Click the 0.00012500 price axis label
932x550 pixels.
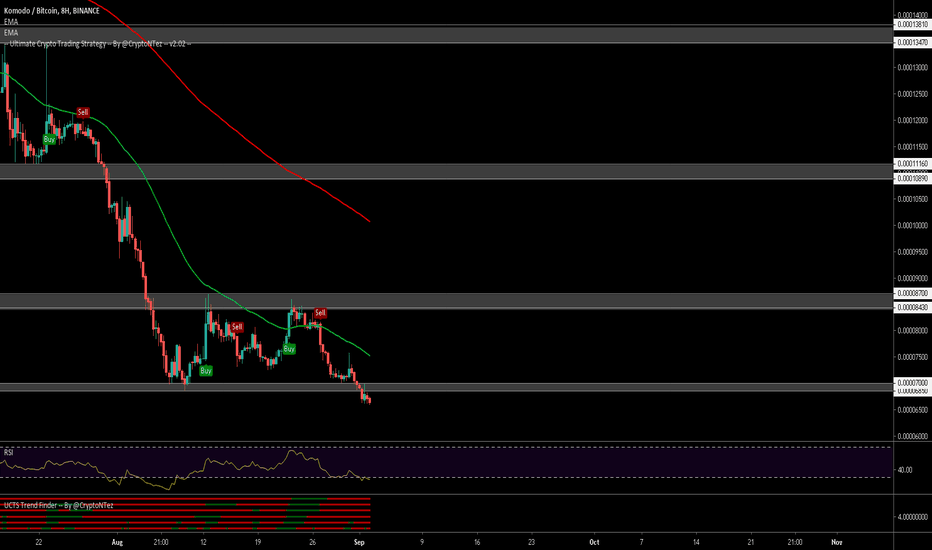click(912, 94)
